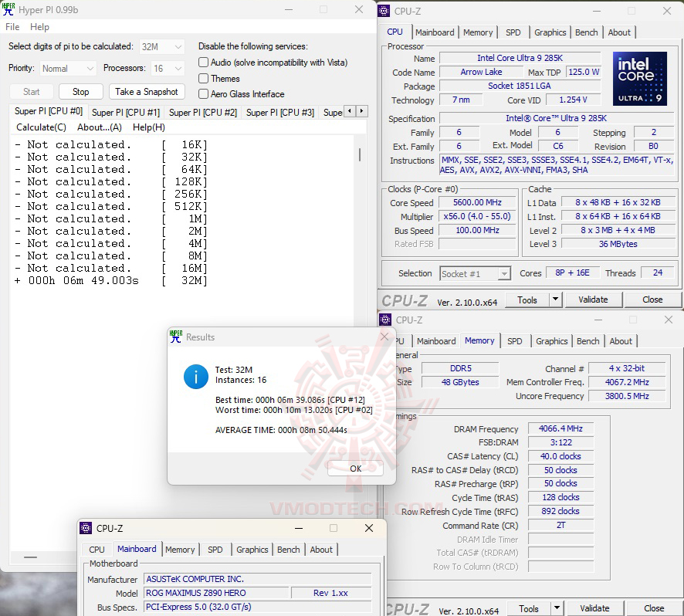Open About tab in Memory CPU-Z window

(621, 341)
